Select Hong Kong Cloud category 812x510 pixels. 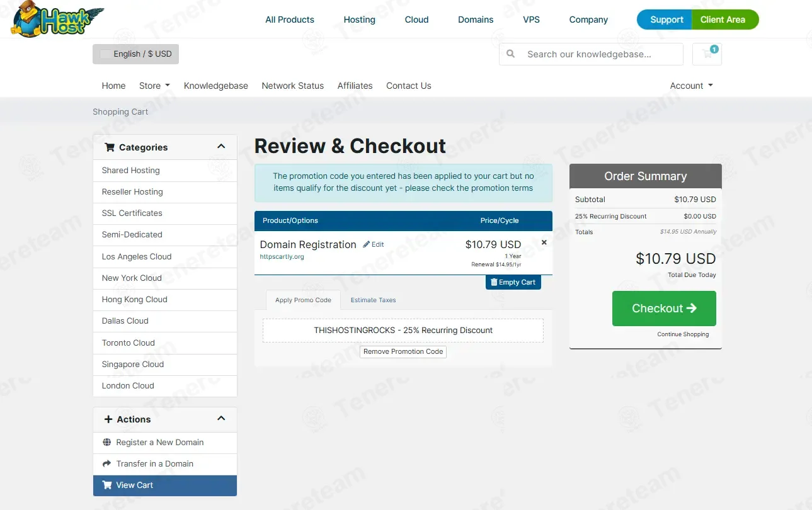tap(165, 300)
